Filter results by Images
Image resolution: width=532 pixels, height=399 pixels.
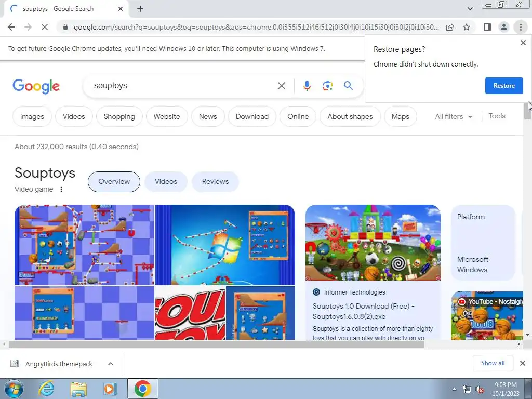[32, 116]
